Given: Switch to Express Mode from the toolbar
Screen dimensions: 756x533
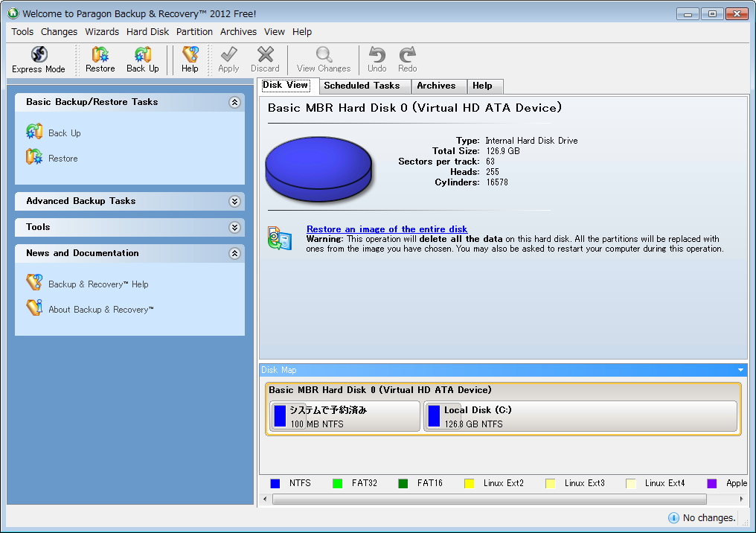Looking at the screenshot, I should tap(39, 60).
